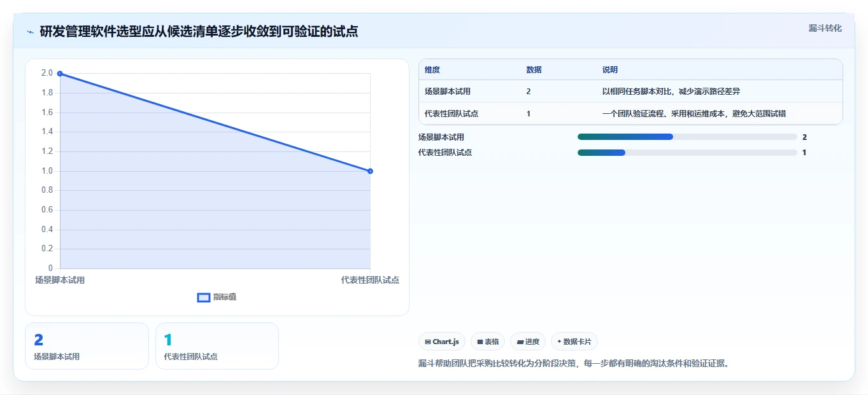Click the data card showing 2 场景脚本试用

pyautogui.click(x=87, y=346)
